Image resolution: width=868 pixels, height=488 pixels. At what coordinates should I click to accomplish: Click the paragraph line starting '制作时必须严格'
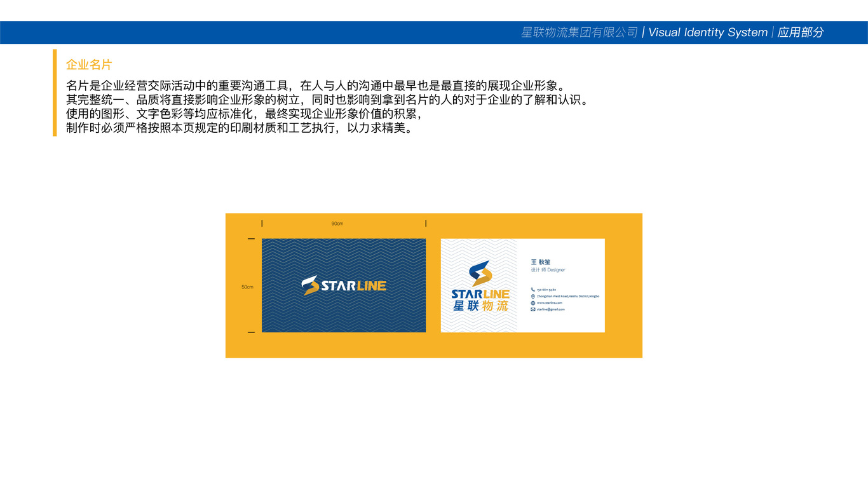(241, 128)
